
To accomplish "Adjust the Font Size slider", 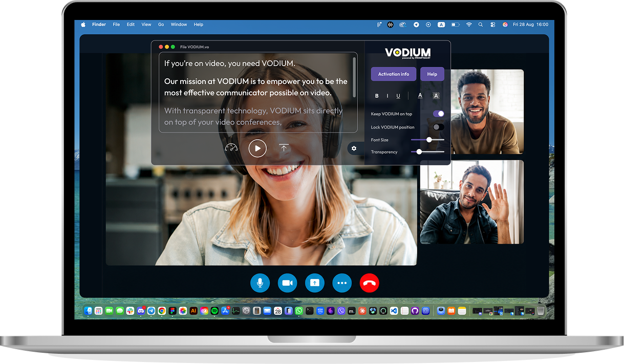I will tap(428, 140).
